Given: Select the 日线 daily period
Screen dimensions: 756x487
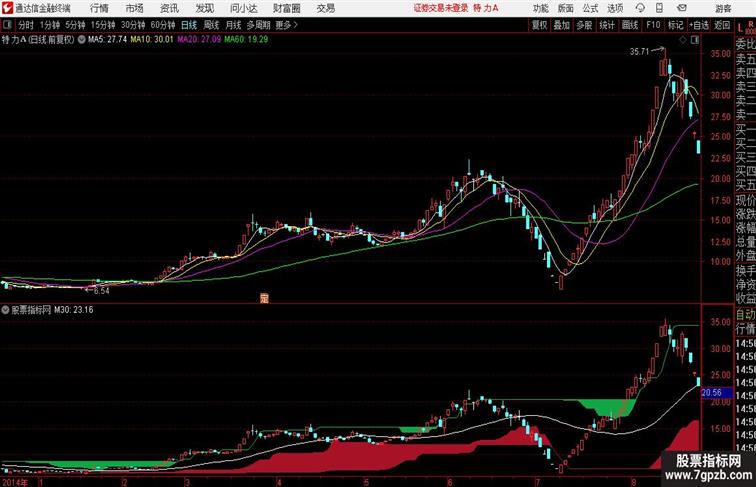Looking at the screenshot, I should tap(189, 25).
